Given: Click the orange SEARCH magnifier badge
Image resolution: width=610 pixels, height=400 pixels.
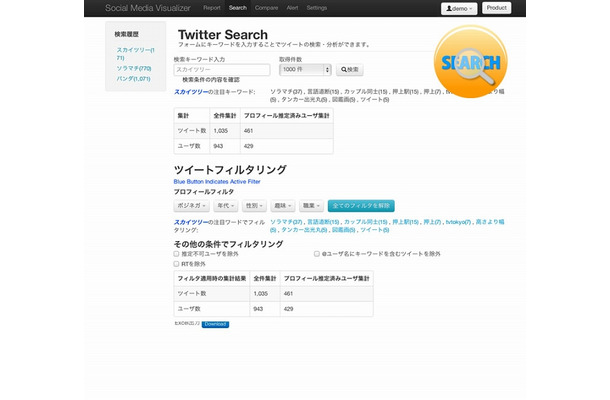Looking at the screenshot, I should coord(470,61).
